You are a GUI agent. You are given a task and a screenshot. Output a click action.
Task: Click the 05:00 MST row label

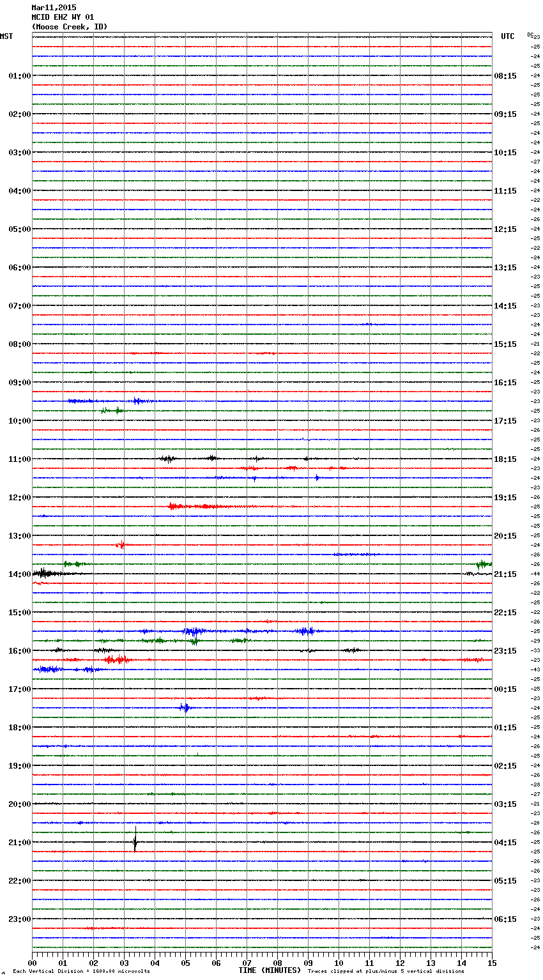click(20, 229)
